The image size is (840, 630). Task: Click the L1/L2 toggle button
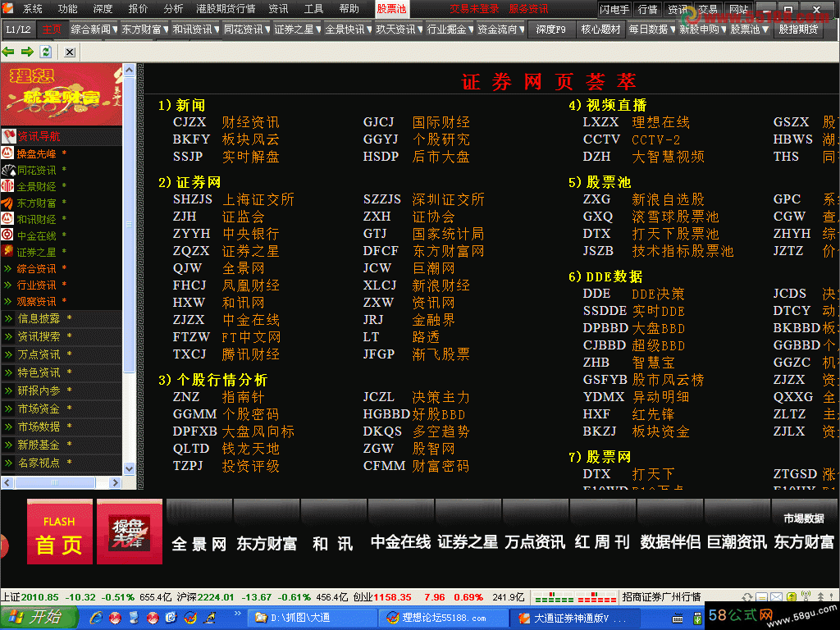point(19,30)
